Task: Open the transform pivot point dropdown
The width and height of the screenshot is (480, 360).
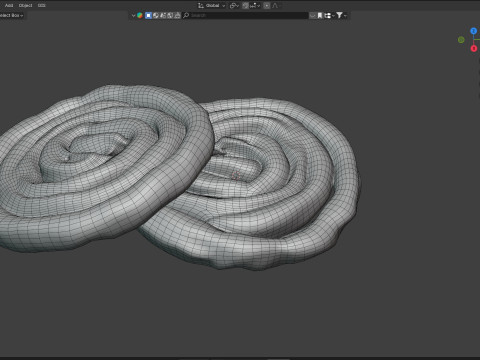Action: coord(234,5)
